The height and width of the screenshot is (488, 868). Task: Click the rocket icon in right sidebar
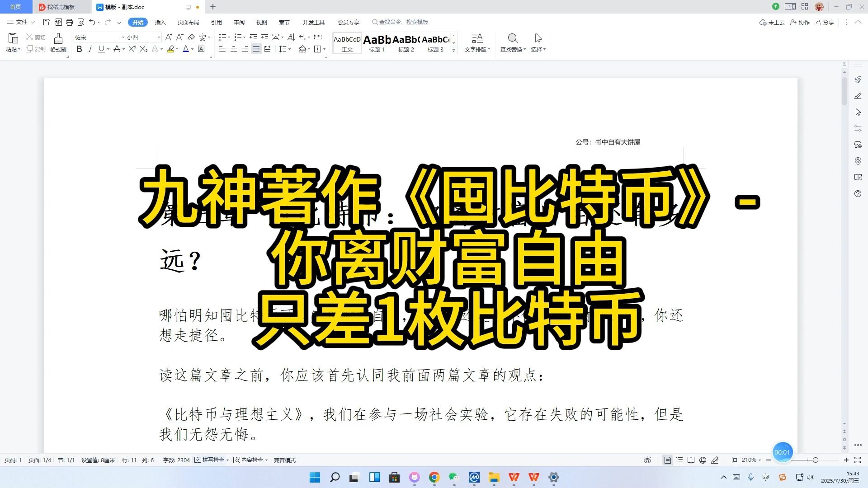point(858,80)
